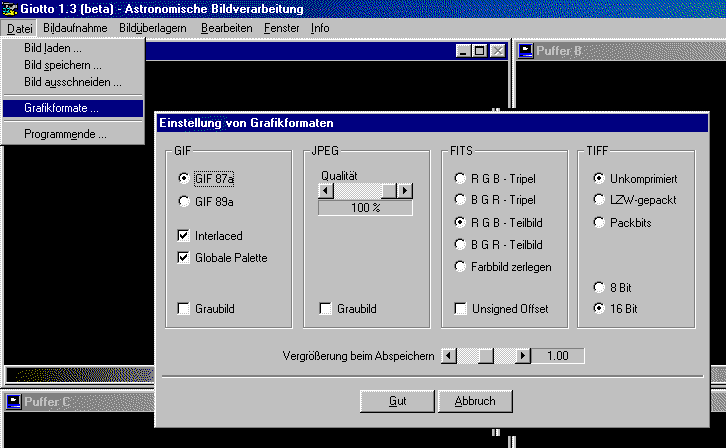Image resolution: width=726 pixels, height=448 pixels.
Task: Cancel dialog with Abbruch button
Action: [x=473, y=401]
